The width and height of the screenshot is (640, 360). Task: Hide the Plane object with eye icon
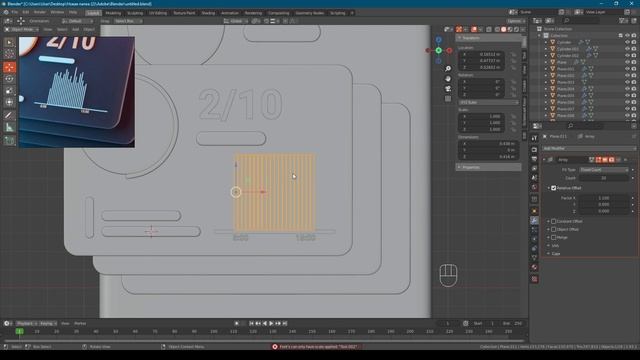pyautogui.click(x=627, y=62)
